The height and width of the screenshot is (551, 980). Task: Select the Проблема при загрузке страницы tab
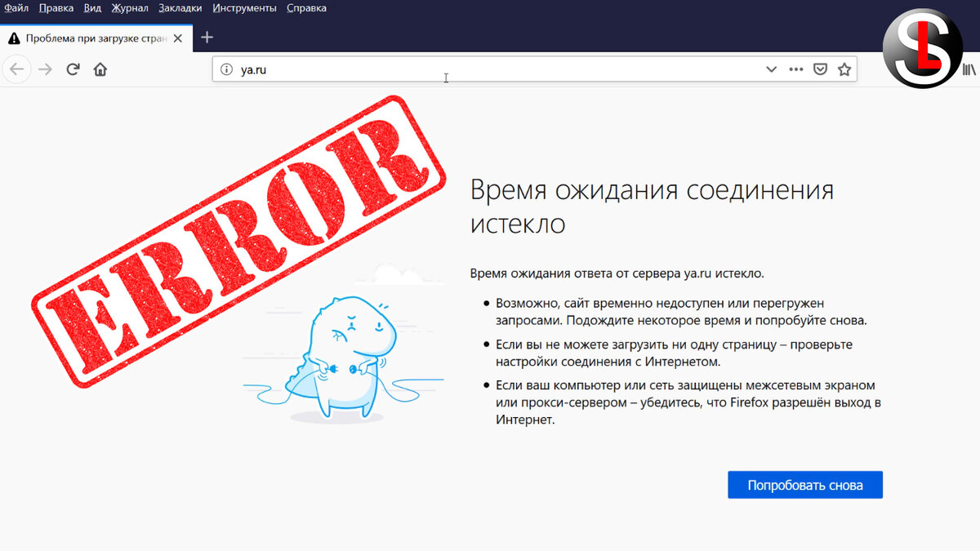point(96,38)
